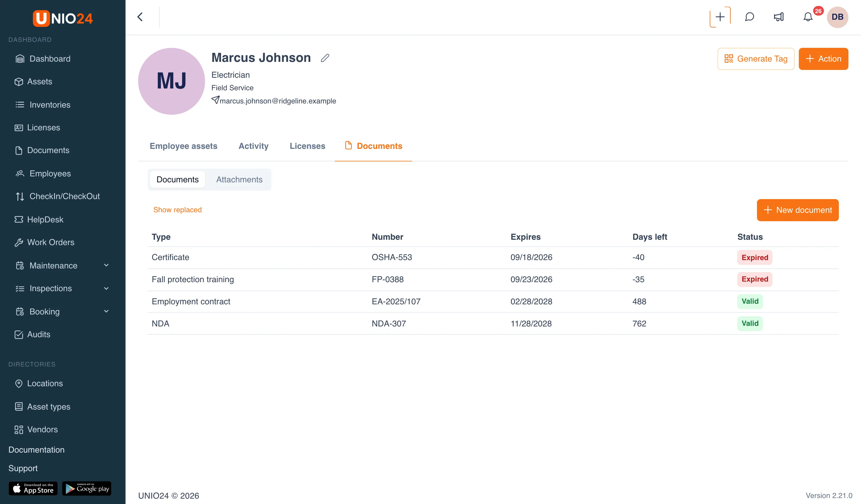Open the Support link

point(23,468)
